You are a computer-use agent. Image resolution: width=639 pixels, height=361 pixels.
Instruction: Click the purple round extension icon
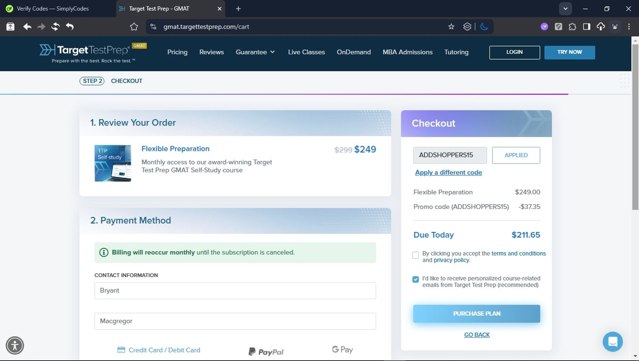(x=544, y=26)
